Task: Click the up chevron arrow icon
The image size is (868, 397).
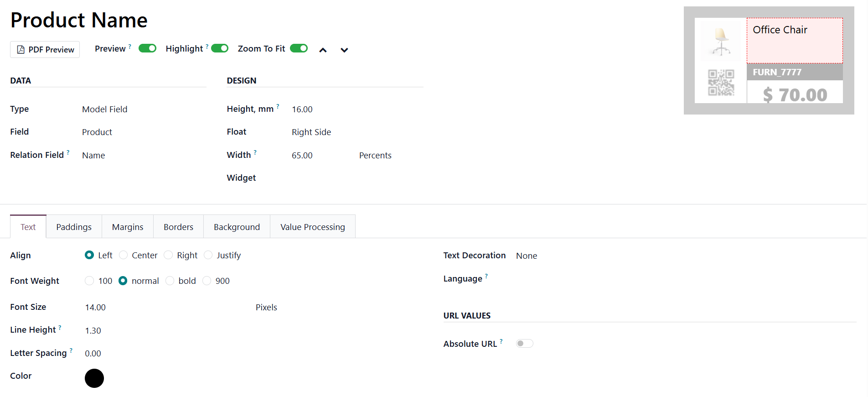Action: [323, 50]
